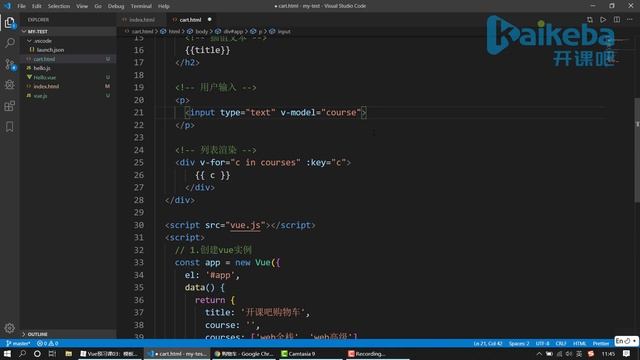This screenshot has width=640, height=360.
Task: Open the Explorer view in activity bar
Action: (10, 23)
